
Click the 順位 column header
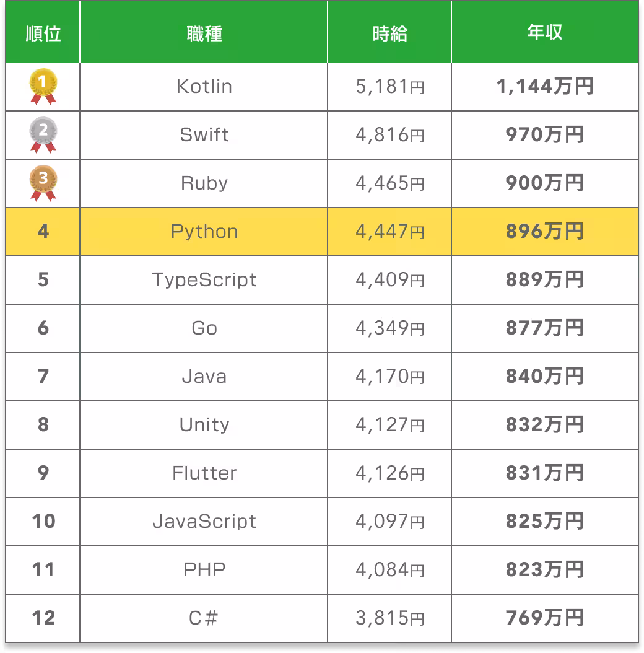click(x=43, y=33)
